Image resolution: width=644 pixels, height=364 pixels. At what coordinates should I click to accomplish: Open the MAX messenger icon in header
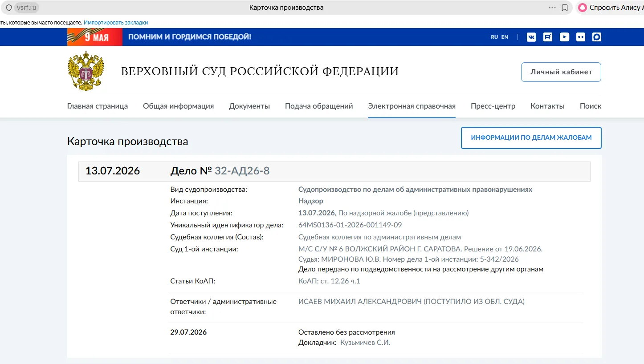point(597,37)
